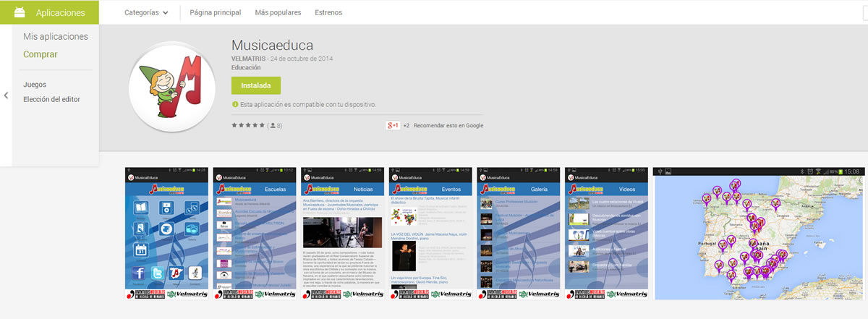
Task: Collapse the sidebar with the left chevron
Action: click(6, 95)
